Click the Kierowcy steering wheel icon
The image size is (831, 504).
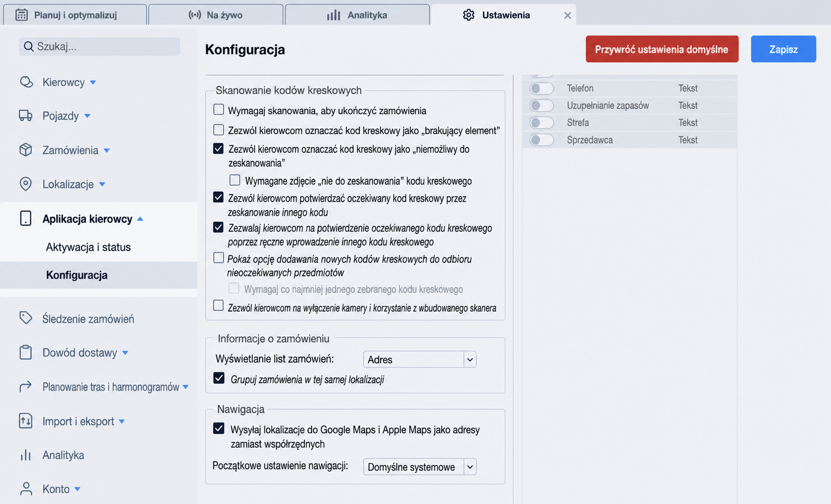26,82
